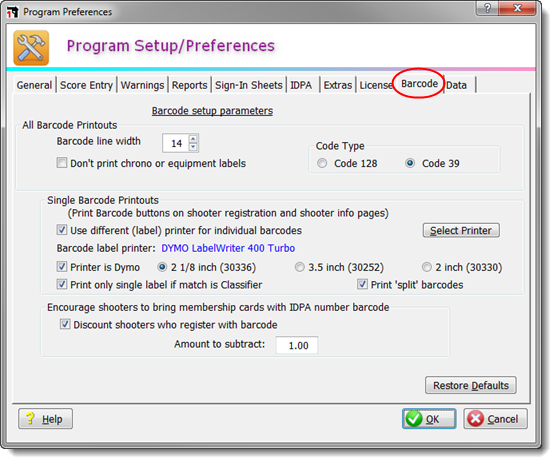Screen dimensions: 557x464
Task: Select Code 128 radio button
Action: click(x=322, y=163)
